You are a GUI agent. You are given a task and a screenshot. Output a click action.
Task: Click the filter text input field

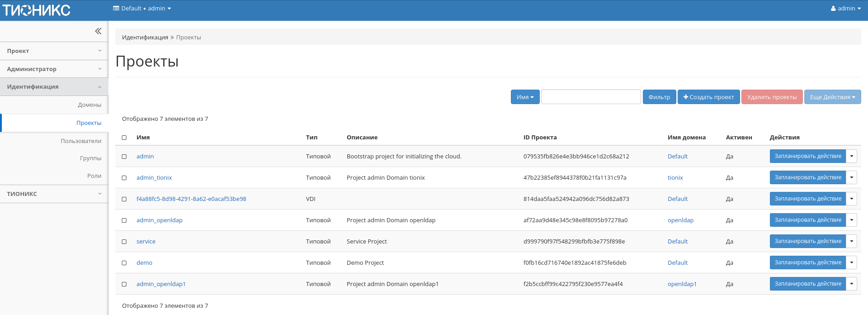pyautogui.click(x=591, y=97)
